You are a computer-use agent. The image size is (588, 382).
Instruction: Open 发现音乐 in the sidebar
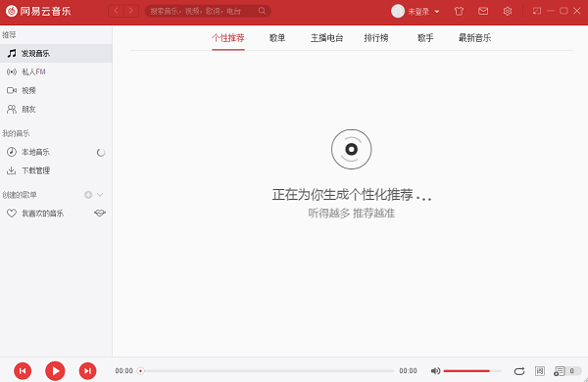point(56,53)
